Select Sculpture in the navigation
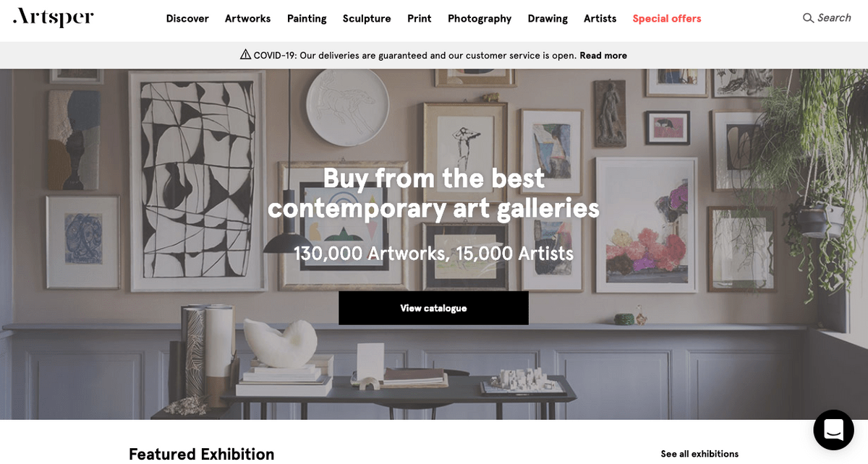Image resolution: width=868 pixels, height=464 pixels. pyautogui.click(x=367, y=19)
